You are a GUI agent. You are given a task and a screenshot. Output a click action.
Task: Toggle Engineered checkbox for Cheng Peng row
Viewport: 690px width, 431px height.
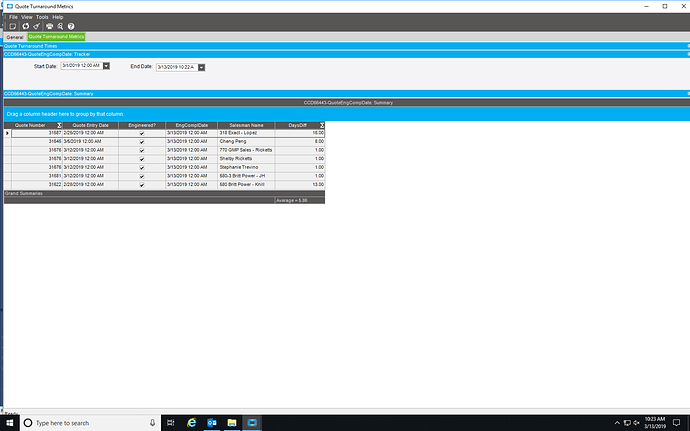(x=142, y=142)
